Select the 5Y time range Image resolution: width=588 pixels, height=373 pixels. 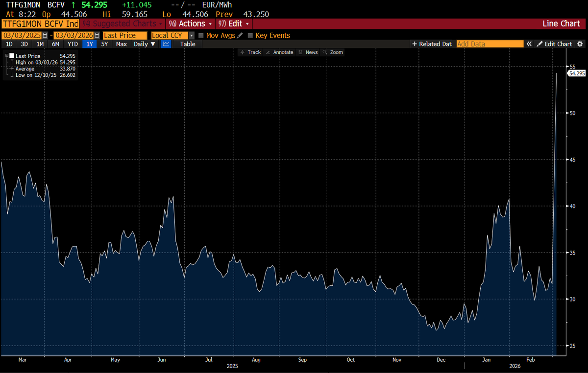pos(104,44)
